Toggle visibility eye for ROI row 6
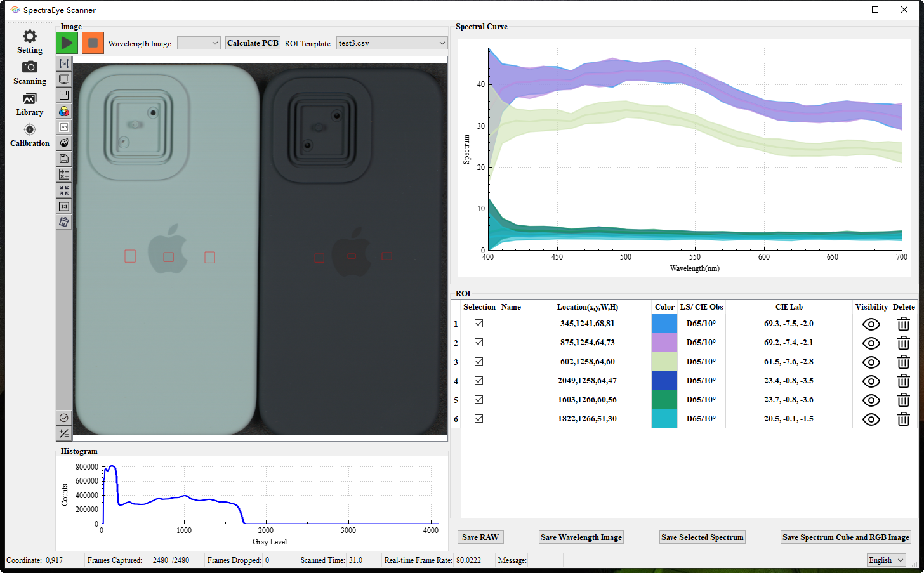 871,419
